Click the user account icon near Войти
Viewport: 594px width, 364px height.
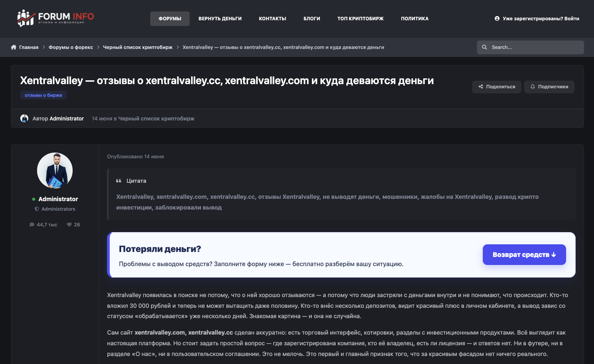coord(497,18)
